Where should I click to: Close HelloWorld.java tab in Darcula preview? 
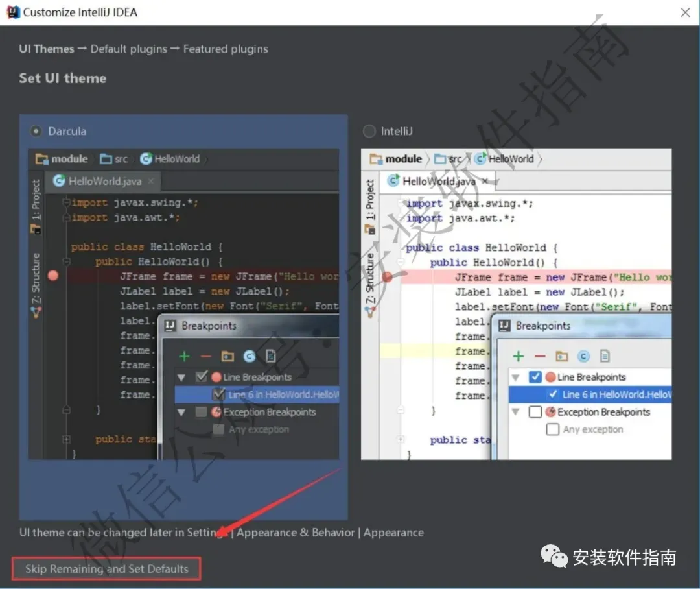click(x=151, y=180)
